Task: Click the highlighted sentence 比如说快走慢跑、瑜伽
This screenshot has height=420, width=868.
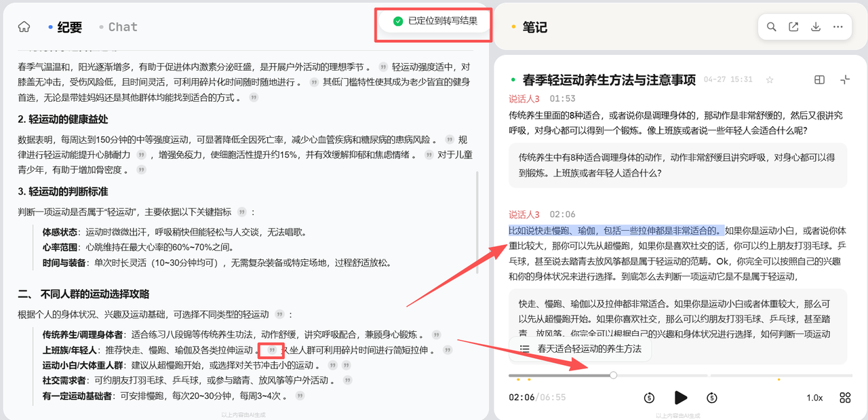Action: point(616,231)
